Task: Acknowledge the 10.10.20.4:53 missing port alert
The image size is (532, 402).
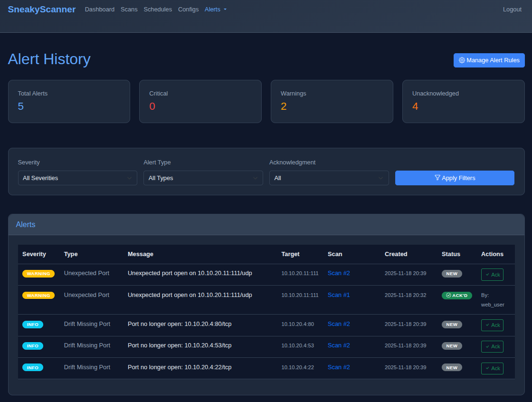Action: point(492,346)
